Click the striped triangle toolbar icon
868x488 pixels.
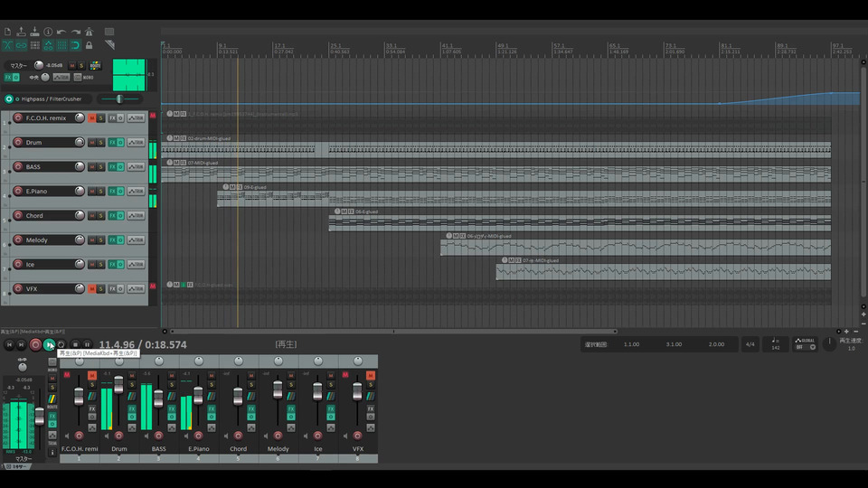pyautogui.click(x=109, y=45)
